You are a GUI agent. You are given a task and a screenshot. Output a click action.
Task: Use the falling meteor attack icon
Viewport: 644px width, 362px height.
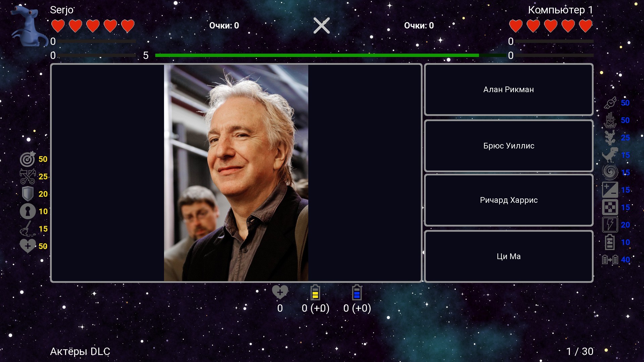(x=610, y=120)
